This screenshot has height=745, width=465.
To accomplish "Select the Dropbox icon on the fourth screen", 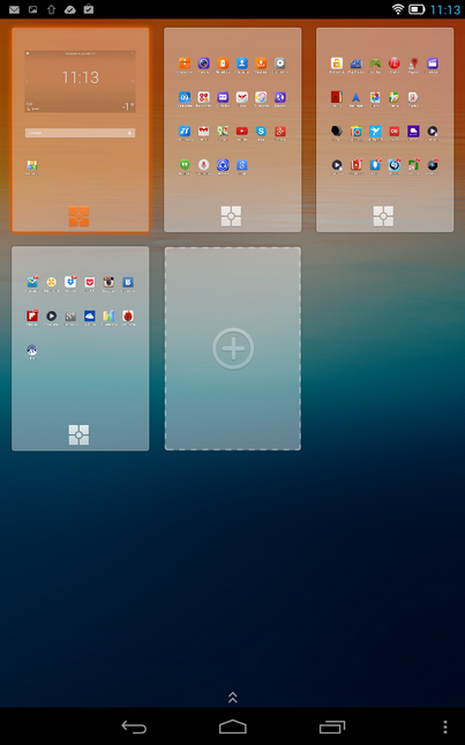I will pos(70,282).
